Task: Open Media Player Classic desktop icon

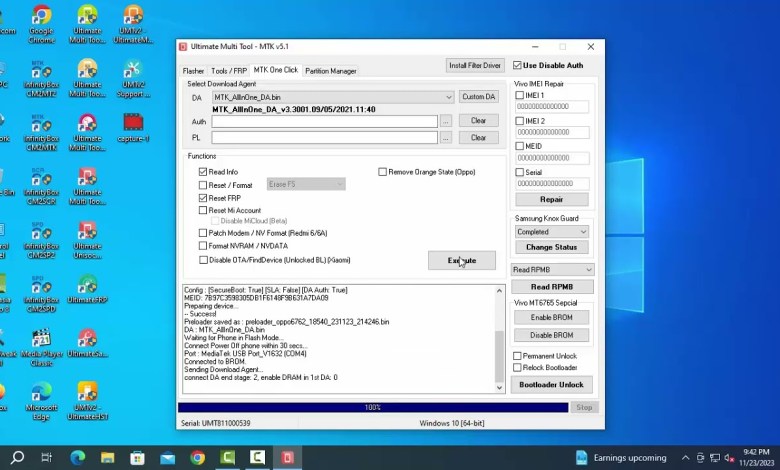Action: [x=41, y=343]
